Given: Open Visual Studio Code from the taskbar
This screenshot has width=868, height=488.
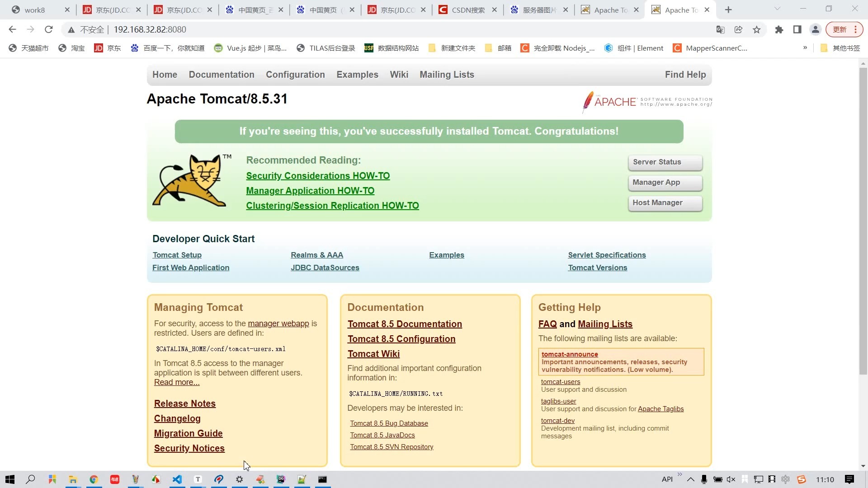Looking at the screenshot, I should 177,479.
